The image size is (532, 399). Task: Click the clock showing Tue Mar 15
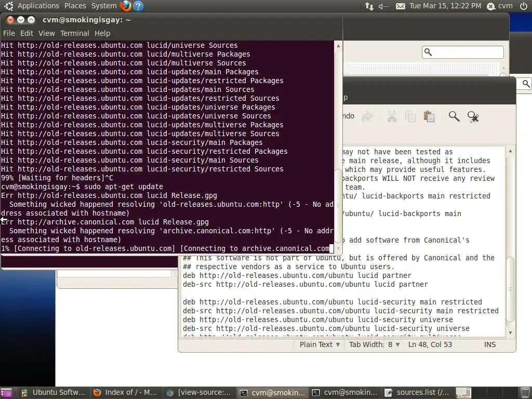coord(445,6)
